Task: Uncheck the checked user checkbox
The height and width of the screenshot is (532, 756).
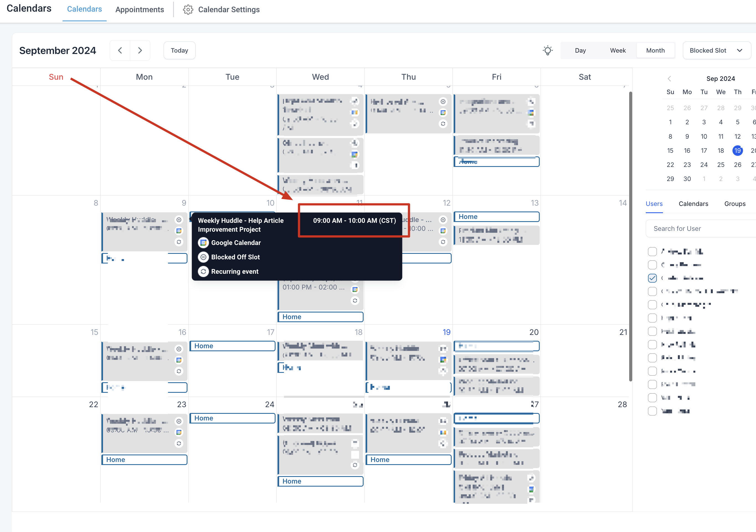Action: coord(652,278)
